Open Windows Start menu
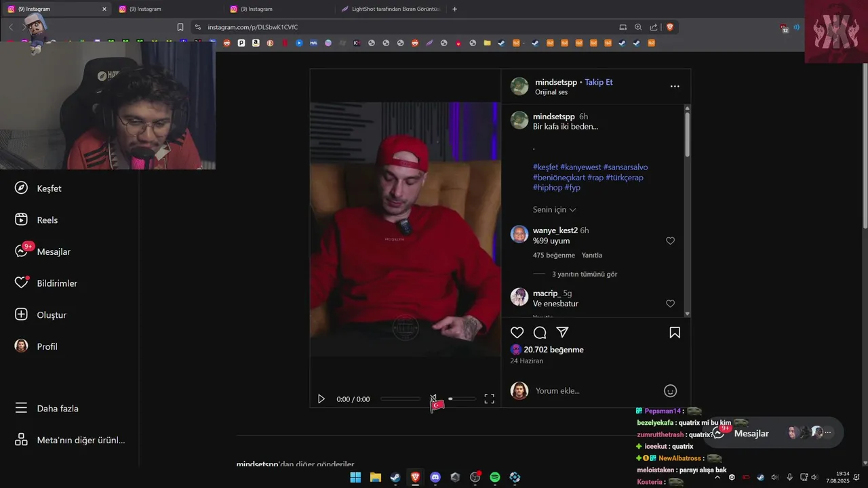Viewport: 868px width, 488px height. pos(355,477)
